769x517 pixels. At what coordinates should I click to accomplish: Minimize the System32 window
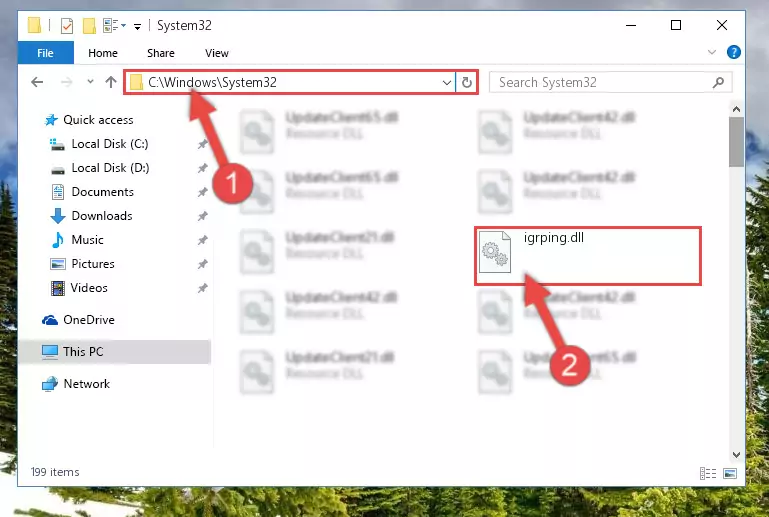point(631,25)
